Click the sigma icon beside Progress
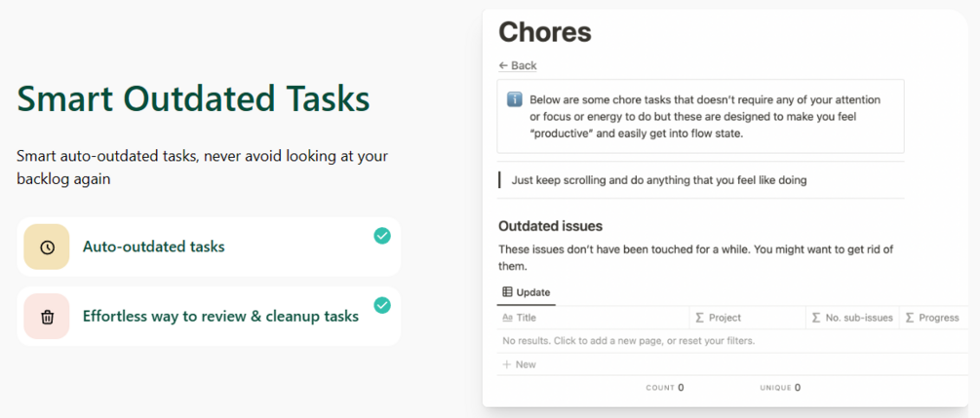This screenshot has height=418, width=980. pyautogui.click(x=910, y=318)
